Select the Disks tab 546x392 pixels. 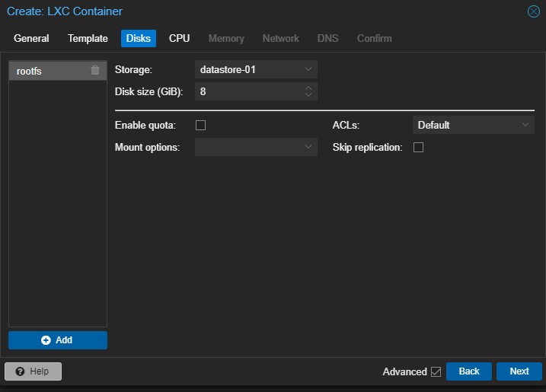[139, 38]
